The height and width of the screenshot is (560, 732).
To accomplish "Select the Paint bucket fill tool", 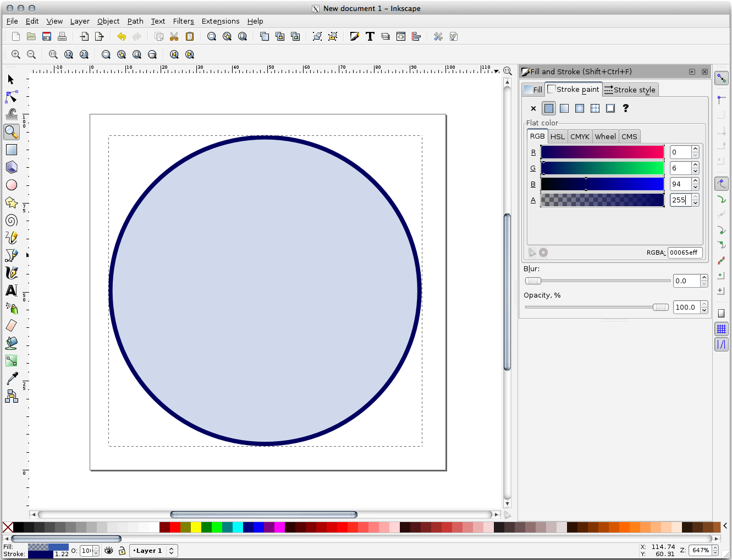I will [x=11, y=343].
